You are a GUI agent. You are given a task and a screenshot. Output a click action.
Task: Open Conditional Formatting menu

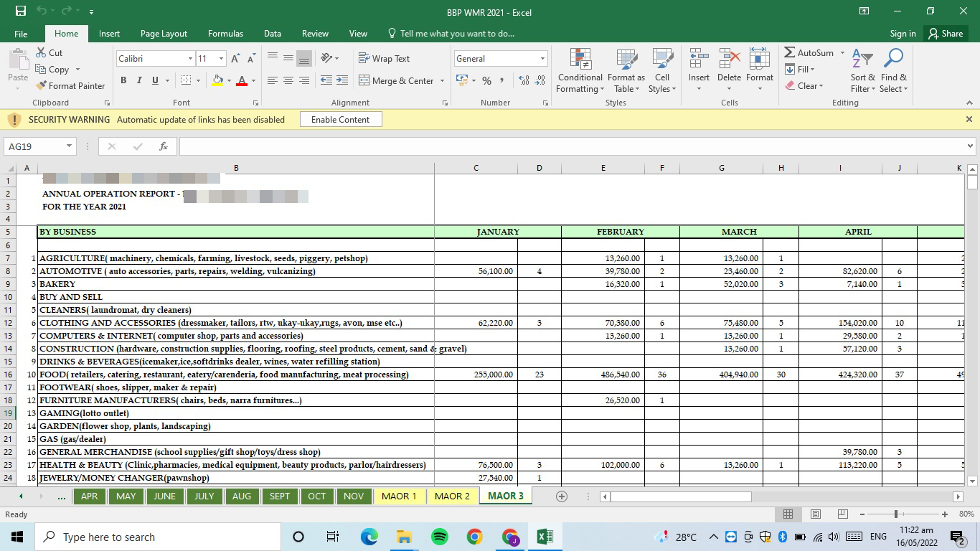tap(580, 71)
